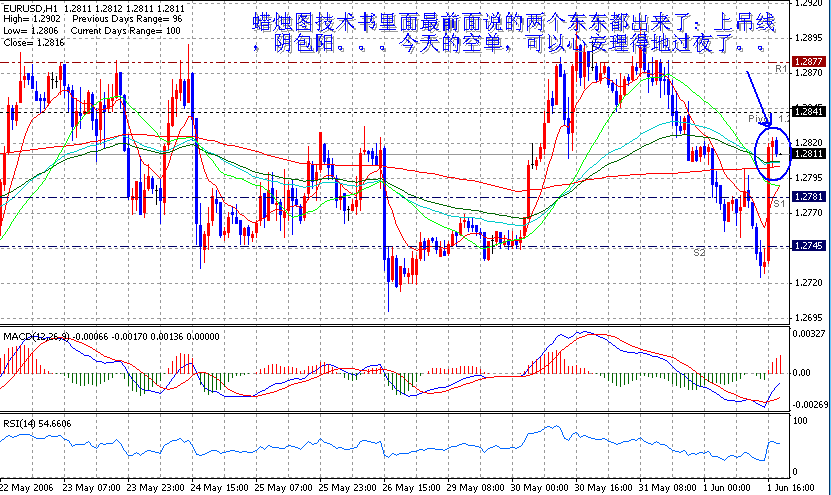Select the 'High= 1.2902' label
The width and height of the screenshot is (831, 495).
click(32, 19)
